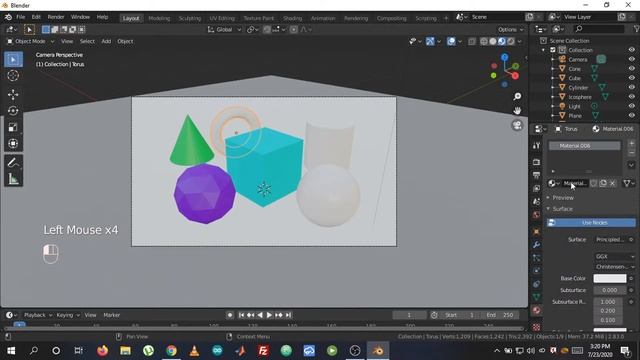
Task: Hide the Cube in outliner
Action: coord(631,78)
